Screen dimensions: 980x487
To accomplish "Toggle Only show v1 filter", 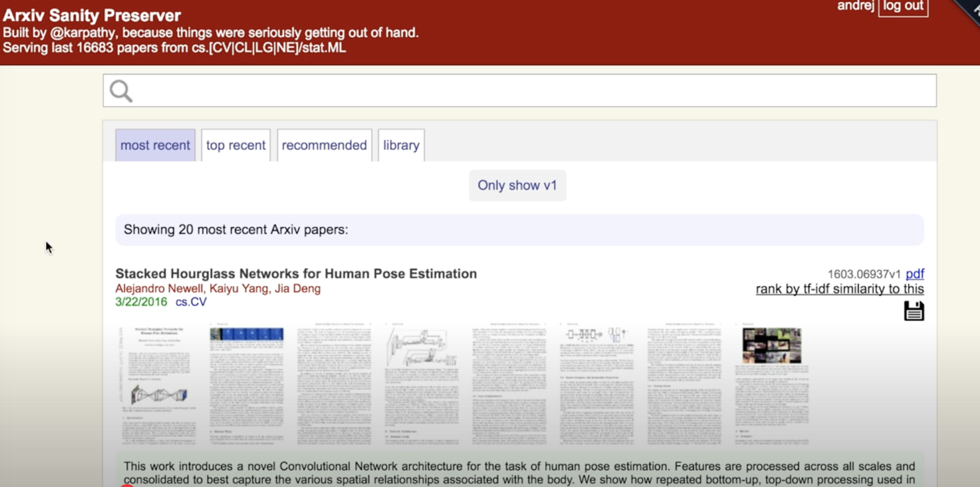I will [517, 185].
